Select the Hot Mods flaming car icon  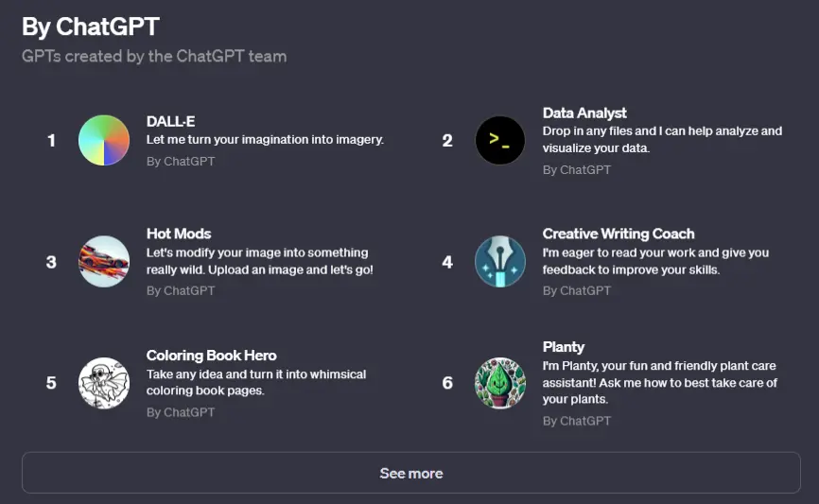pyautogui.click(x=104, y=262)
